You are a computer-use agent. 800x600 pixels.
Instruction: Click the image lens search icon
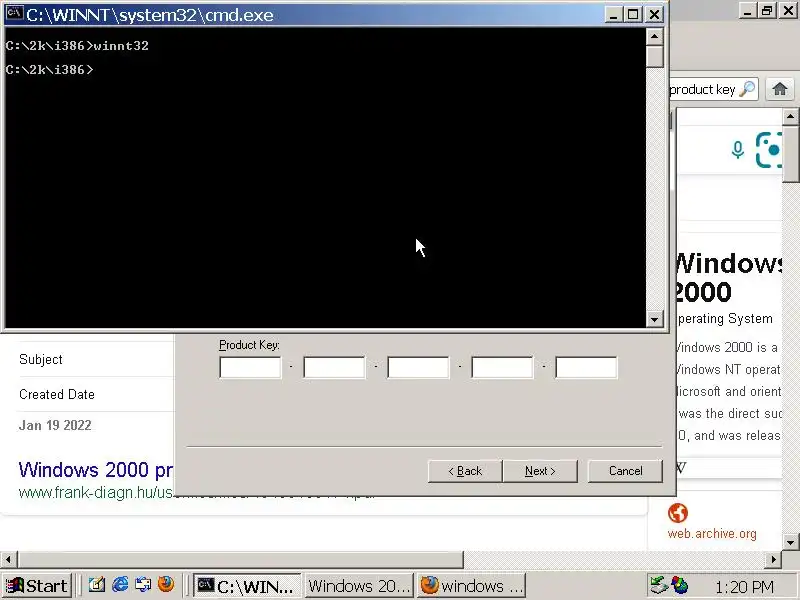coord(768,150)
